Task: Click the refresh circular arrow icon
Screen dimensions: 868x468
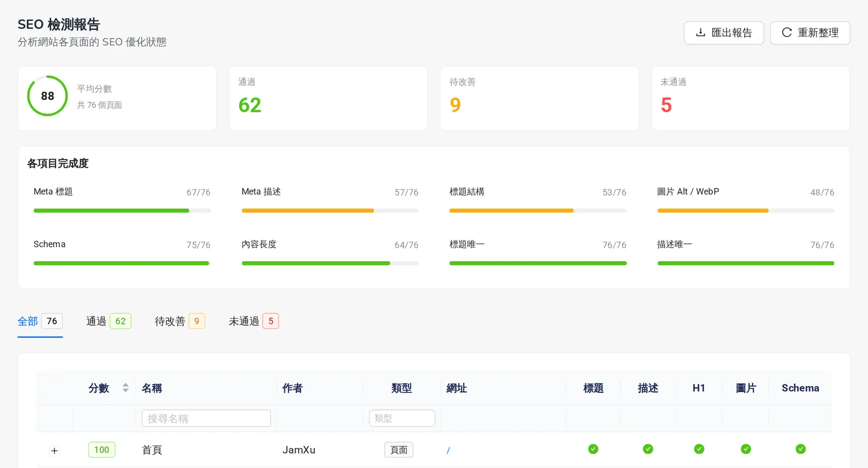Action: pyautogui.click(x=787, y=33)
